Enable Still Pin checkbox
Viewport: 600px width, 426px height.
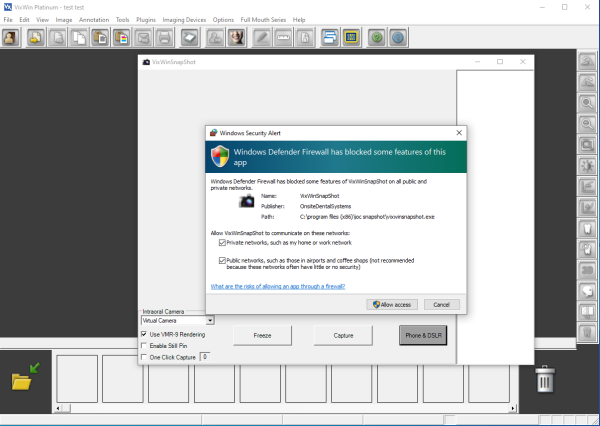click(144, 345)
